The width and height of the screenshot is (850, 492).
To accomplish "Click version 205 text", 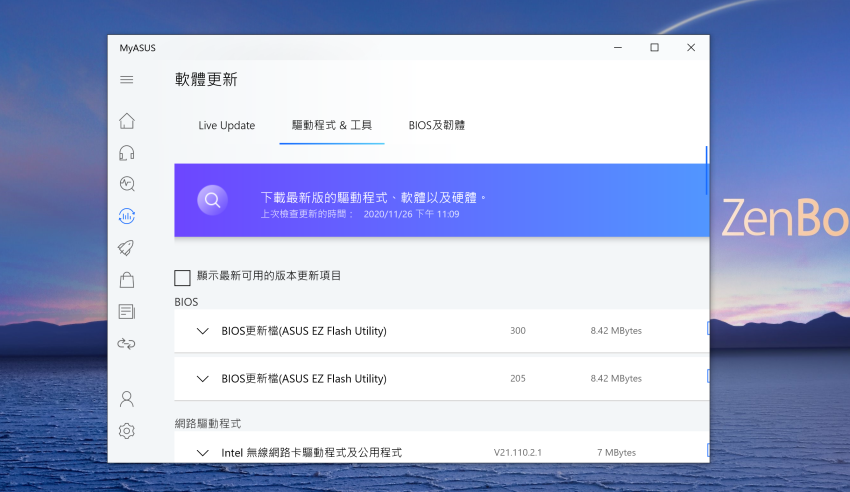I will (518, 378).
